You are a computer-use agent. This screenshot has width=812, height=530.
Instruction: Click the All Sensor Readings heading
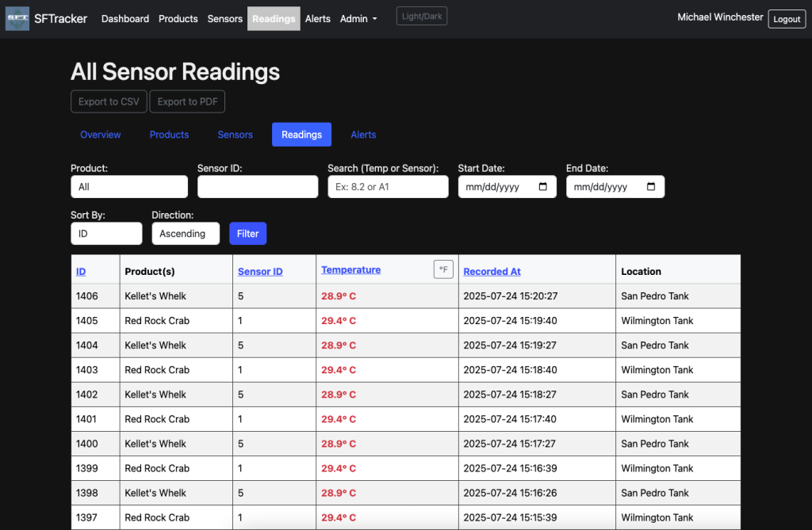click(175, 71)
